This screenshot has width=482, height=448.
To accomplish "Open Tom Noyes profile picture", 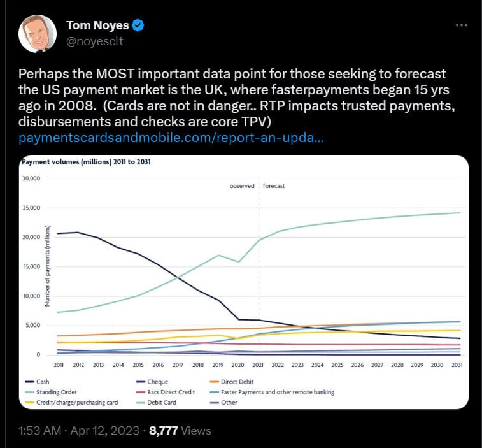I will [x=38, y=33].
